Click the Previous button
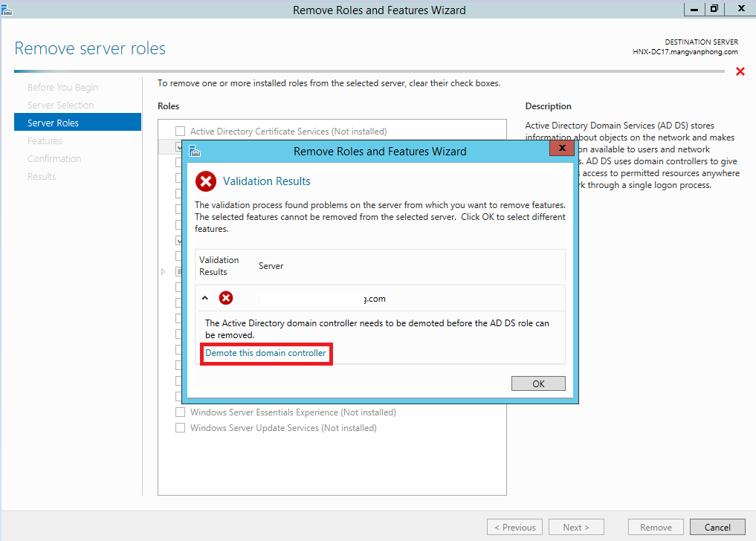The height and width of the screenshot is (541, 756). (x=514, y=527)
